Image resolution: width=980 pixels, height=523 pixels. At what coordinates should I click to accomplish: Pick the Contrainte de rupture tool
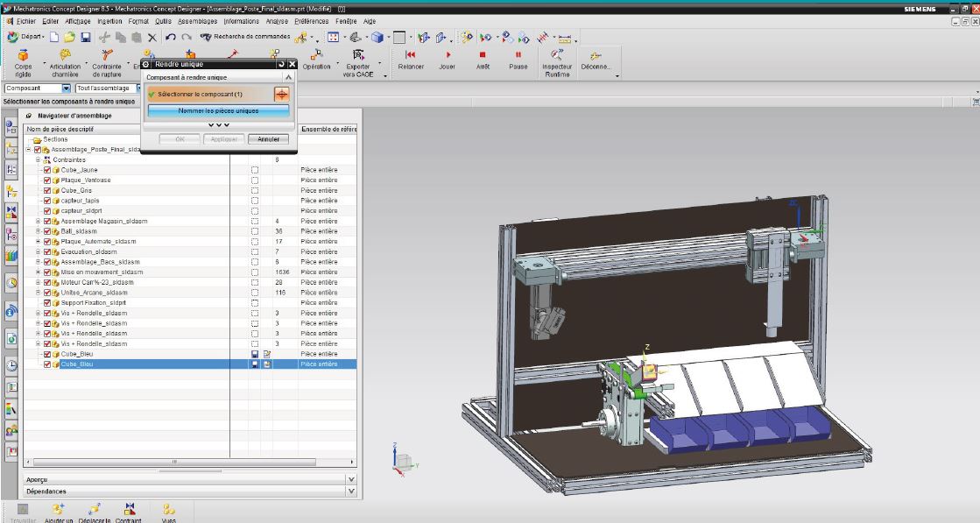107,63
